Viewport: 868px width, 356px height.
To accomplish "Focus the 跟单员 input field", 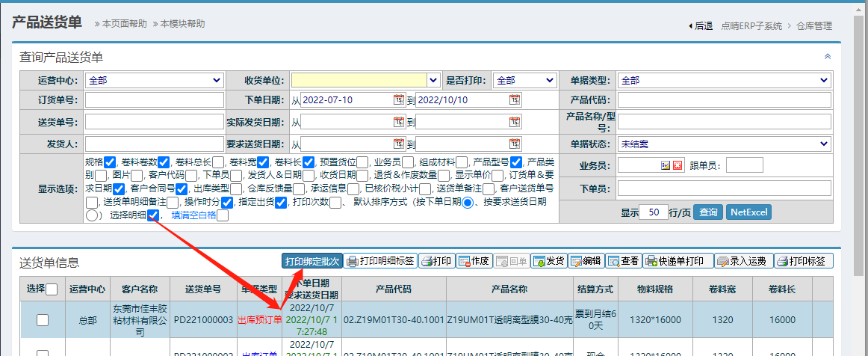I will (745, 165).
